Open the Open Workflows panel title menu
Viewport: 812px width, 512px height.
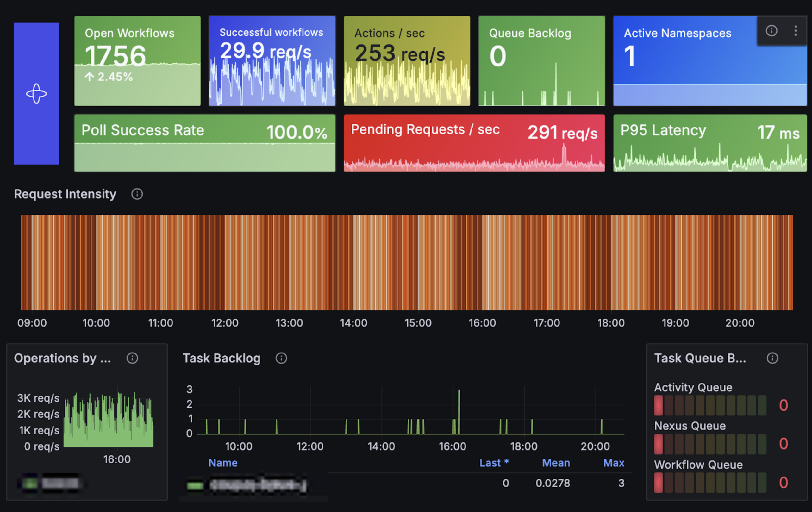pyautogui.click(x=129, y=33)
